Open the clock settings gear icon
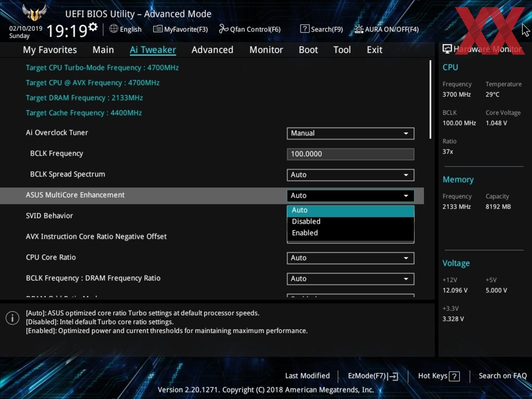The width and height of the screenshot is (532, 399). click(x=93, y=27)
